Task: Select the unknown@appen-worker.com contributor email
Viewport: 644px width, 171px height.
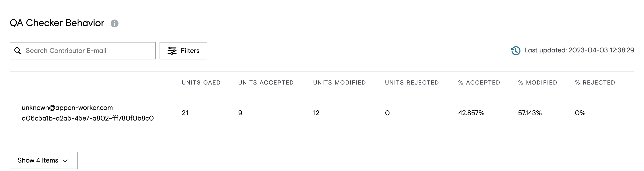Action: 67,107
